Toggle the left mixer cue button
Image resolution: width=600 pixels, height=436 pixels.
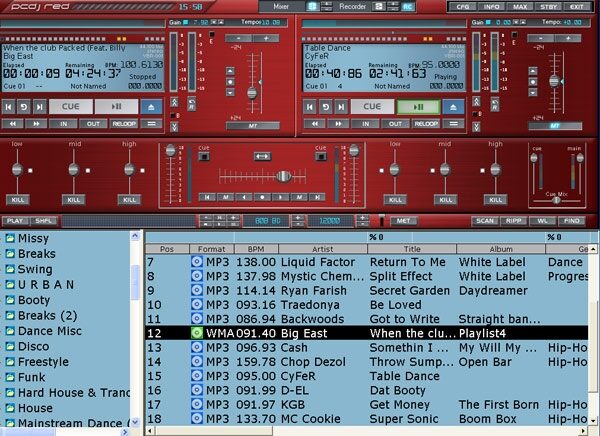coord(204,156)
